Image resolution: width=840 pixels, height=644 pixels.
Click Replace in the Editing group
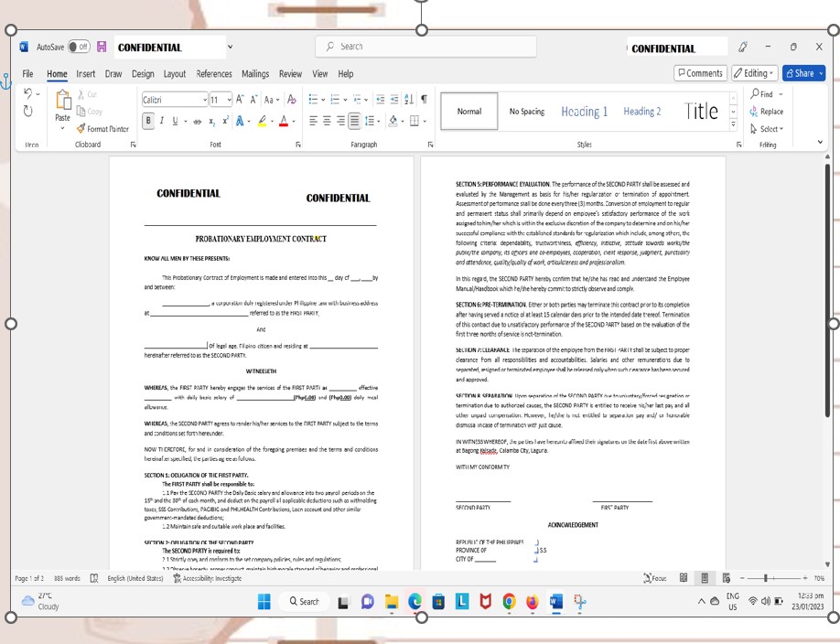767,112
